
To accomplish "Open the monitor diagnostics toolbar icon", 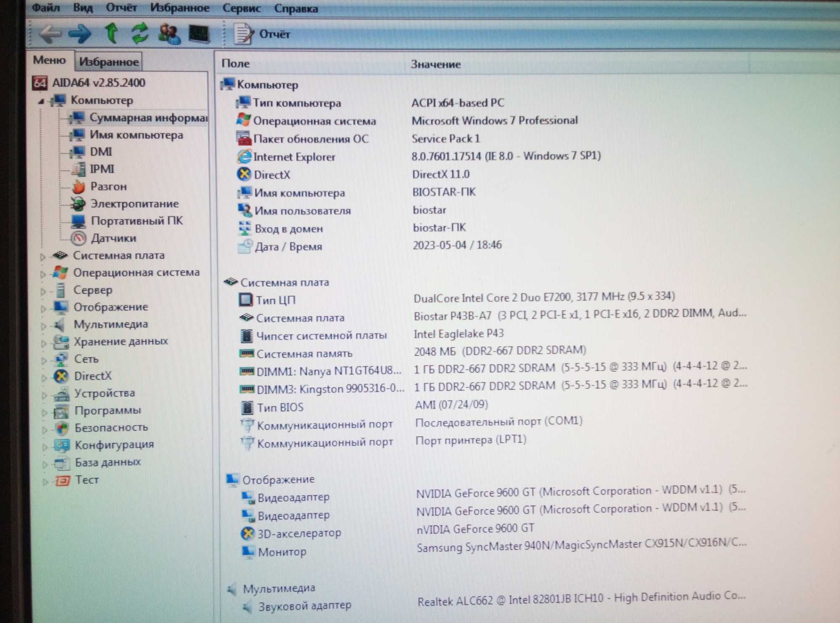I will 199,34.
